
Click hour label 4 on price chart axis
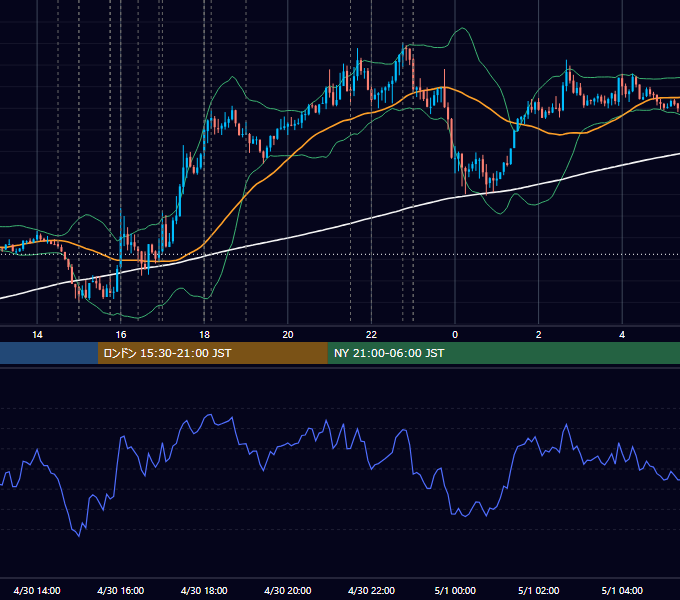pos(622,334)
